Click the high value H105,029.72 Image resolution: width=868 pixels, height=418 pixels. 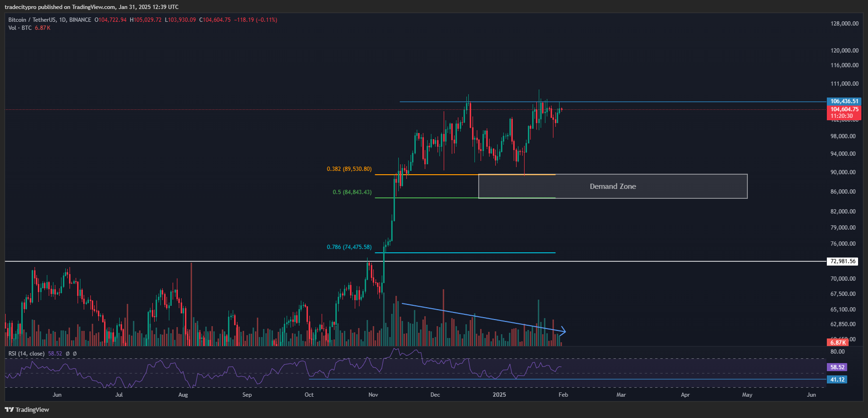[146, 20]
